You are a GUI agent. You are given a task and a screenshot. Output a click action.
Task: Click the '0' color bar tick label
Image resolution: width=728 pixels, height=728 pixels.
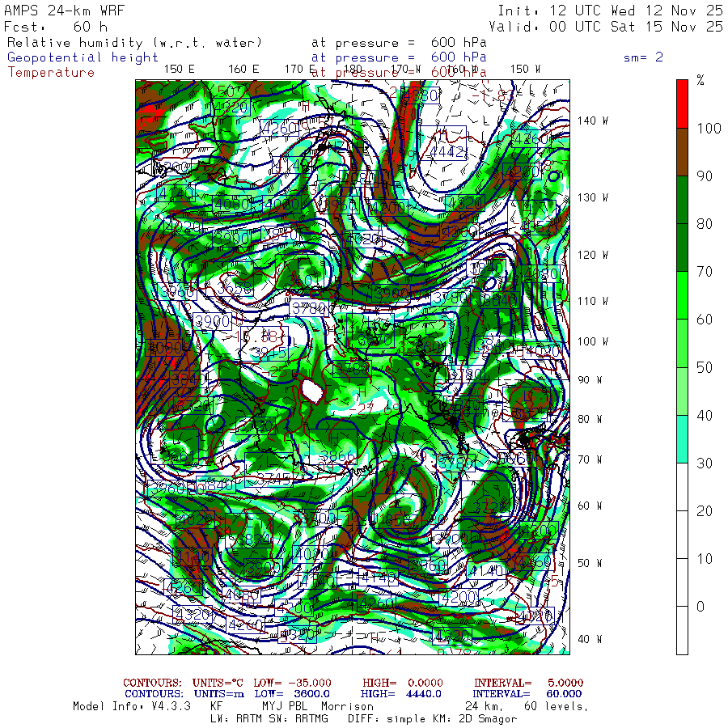coord(700,607)
